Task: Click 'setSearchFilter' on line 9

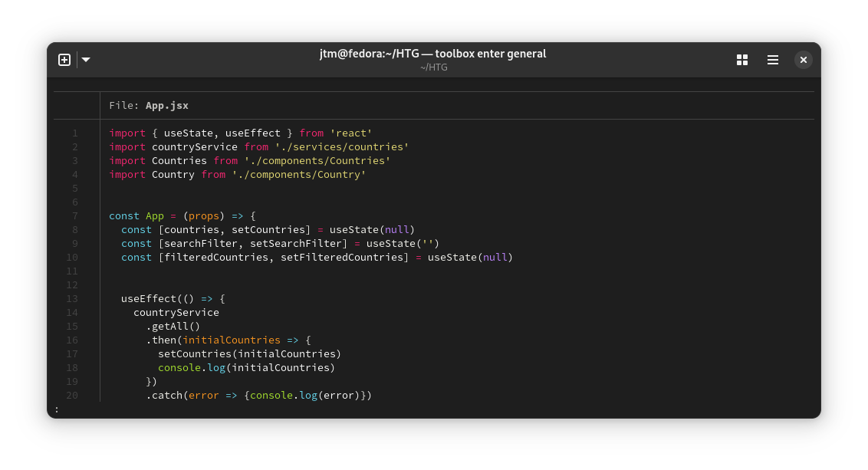Action: tap(296, 244)
